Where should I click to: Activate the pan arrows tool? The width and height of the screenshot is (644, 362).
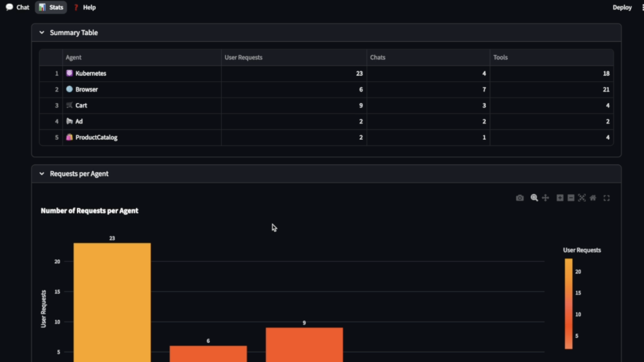(545, 198)
